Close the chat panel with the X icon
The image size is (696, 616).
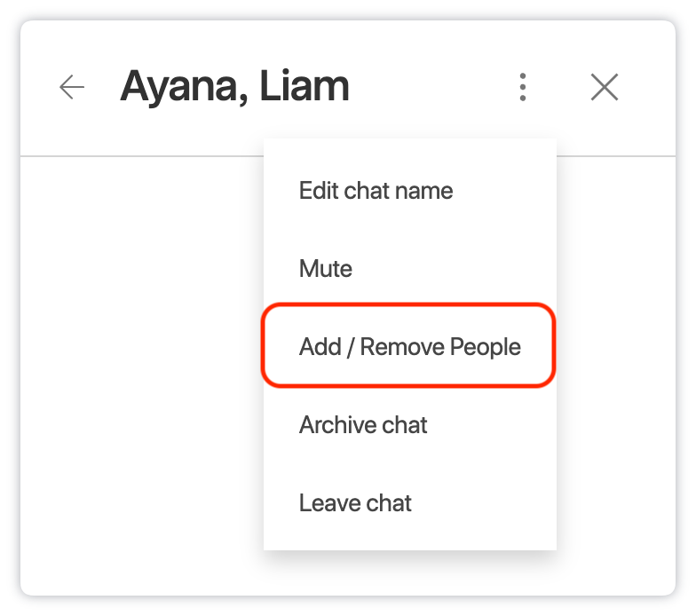604,87
